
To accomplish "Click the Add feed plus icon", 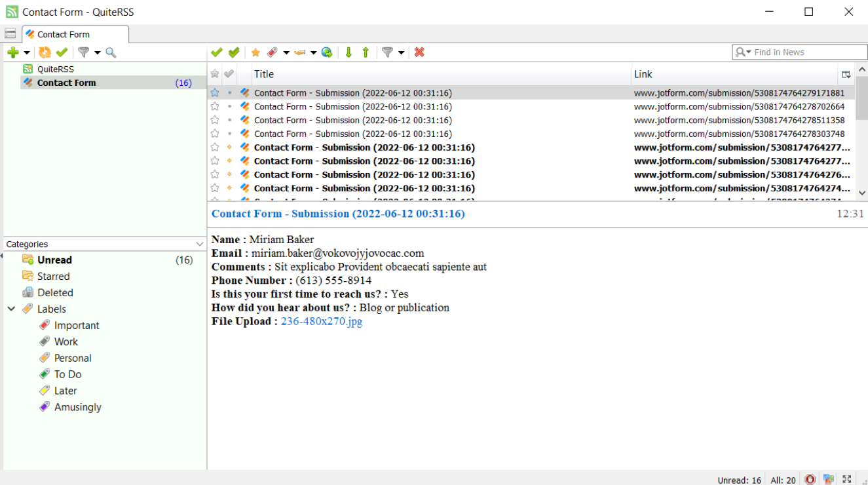I will pyautogui.click(x=13, y=52).
